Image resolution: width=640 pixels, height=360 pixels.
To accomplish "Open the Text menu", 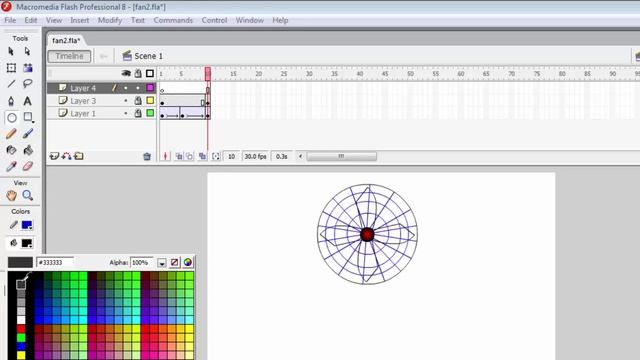I will [x=138, y=20].
